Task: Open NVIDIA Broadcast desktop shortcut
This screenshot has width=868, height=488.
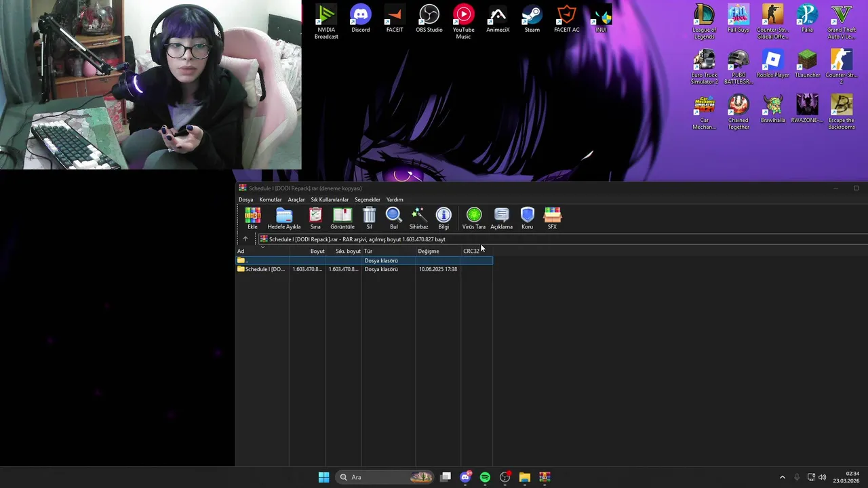Action: click(x=326, y=22)
